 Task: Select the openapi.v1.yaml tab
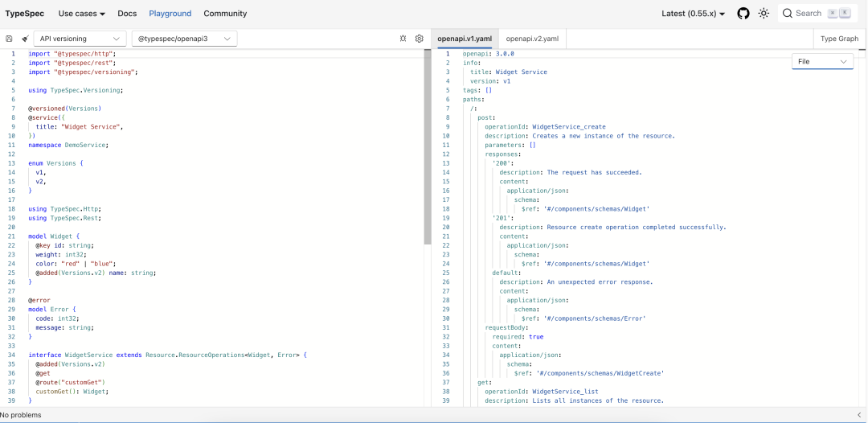[465, 39]
